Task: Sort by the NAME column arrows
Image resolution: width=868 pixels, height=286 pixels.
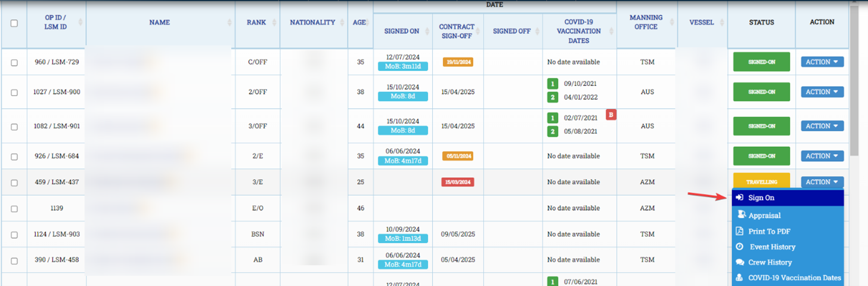Action: click(230, 23)
